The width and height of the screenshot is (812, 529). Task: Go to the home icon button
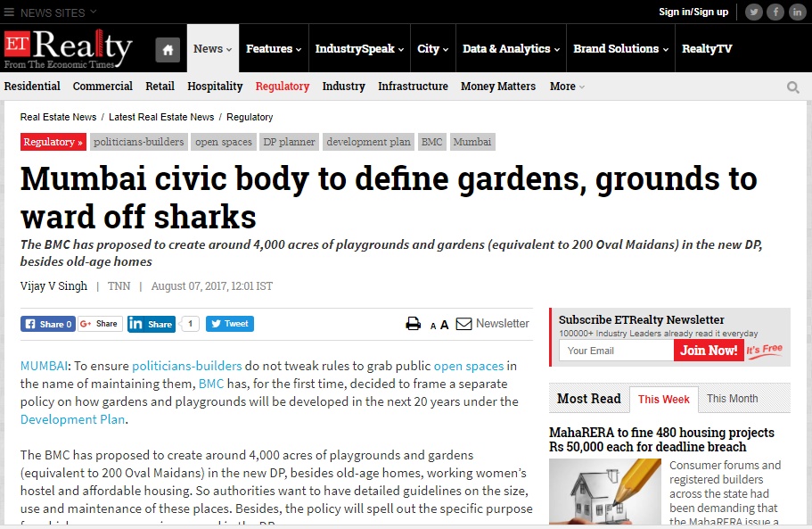168,50
